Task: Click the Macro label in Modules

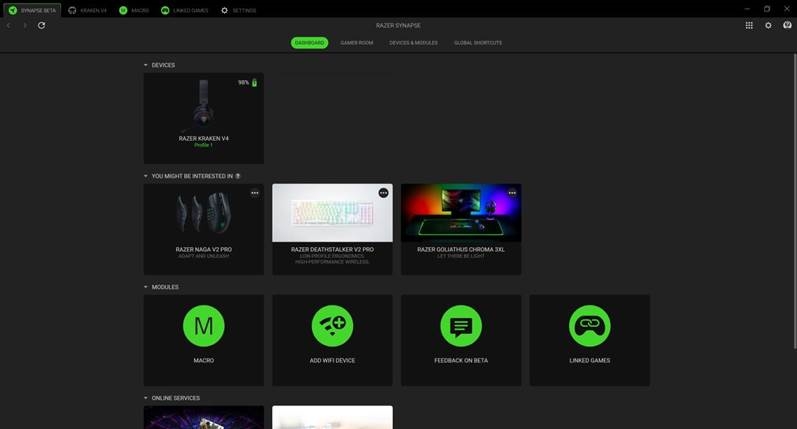Action: [x=203, y=360]
